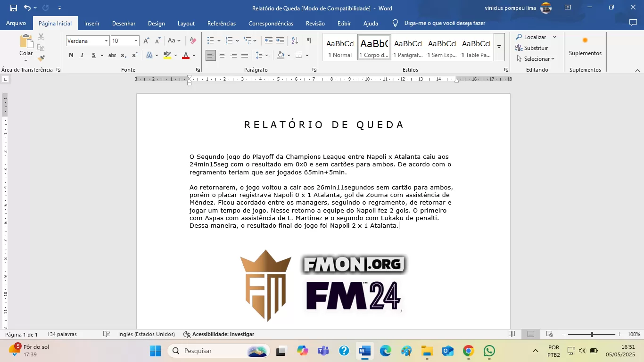The width and height of the screenshot is (644, 362).
Task: Open the font size dropdown
Action: 136,41
